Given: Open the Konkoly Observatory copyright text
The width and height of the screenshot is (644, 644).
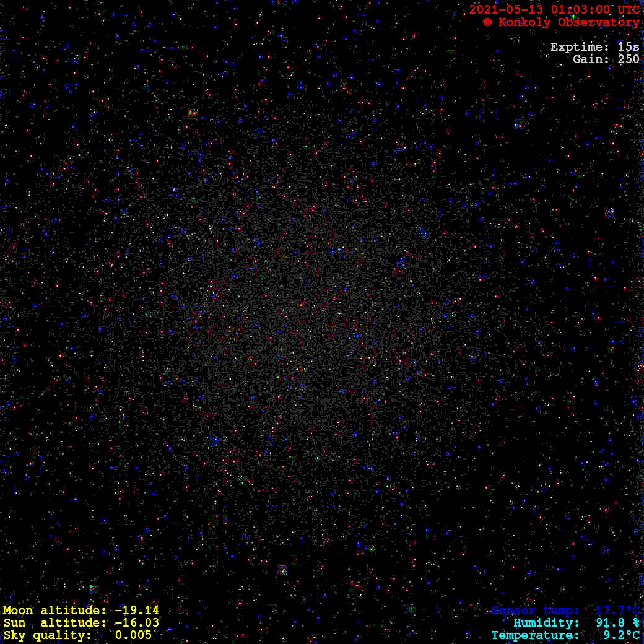Looking at the screenshot, I should (568, 22).
